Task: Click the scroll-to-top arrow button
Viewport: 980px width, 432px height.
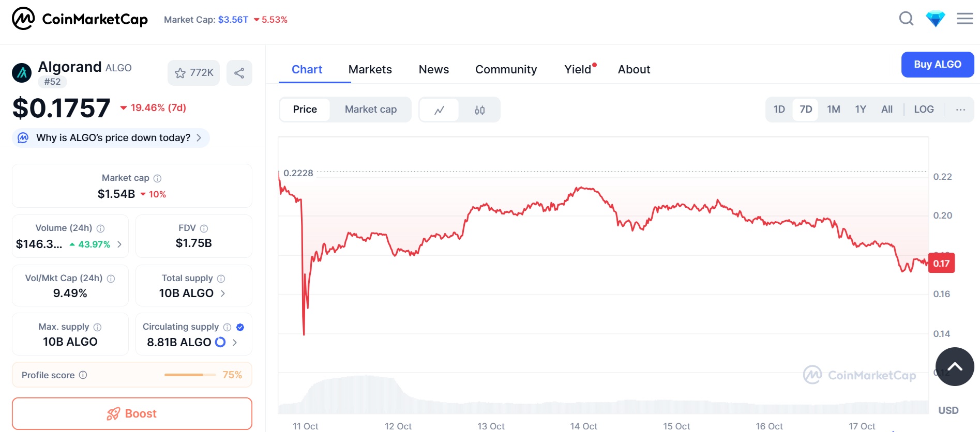Action: coord(955,366)
